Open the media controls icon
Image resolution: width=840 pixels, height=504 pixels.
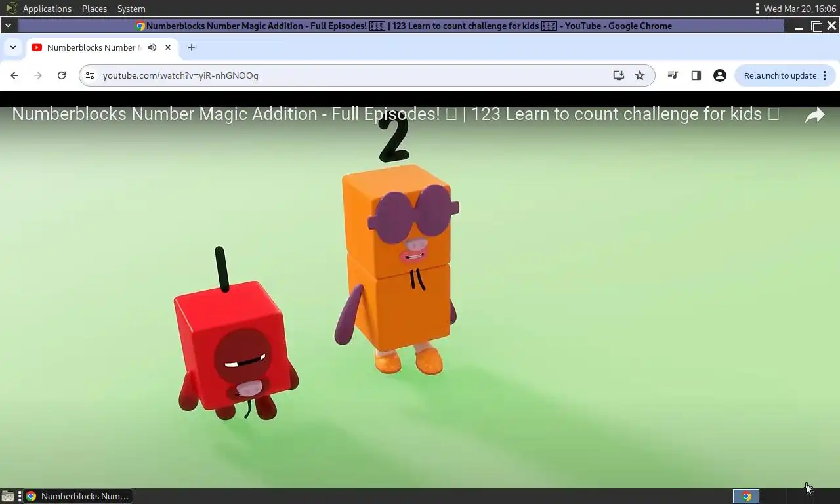pyautogui.click(x=673, y=75)
